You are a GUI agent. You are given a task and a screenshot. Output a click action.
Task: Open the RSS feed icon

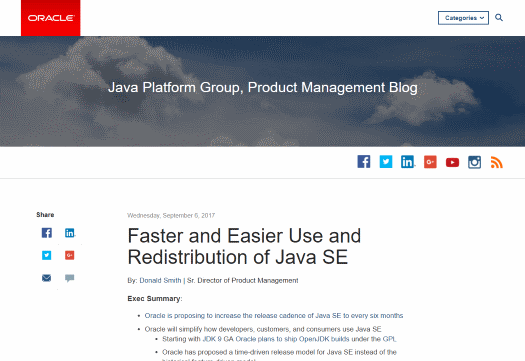497,162
